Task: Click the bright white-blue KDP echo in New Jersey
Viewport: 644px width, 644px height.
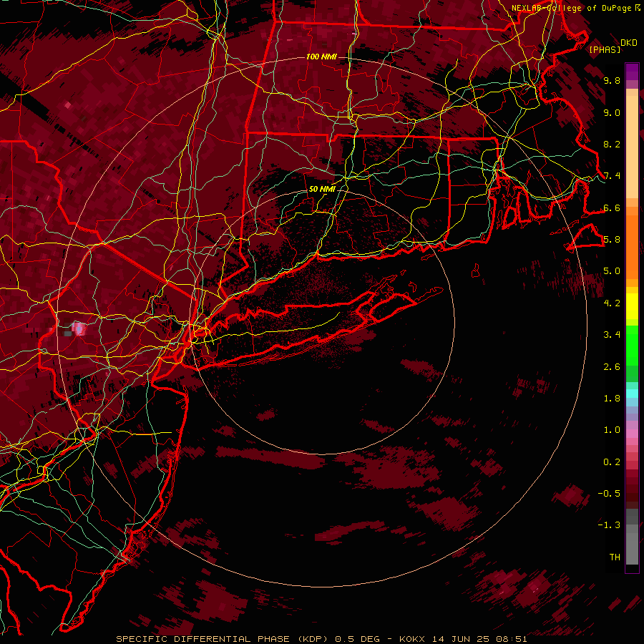Action: pyautogui.click(x=77, y=328)
